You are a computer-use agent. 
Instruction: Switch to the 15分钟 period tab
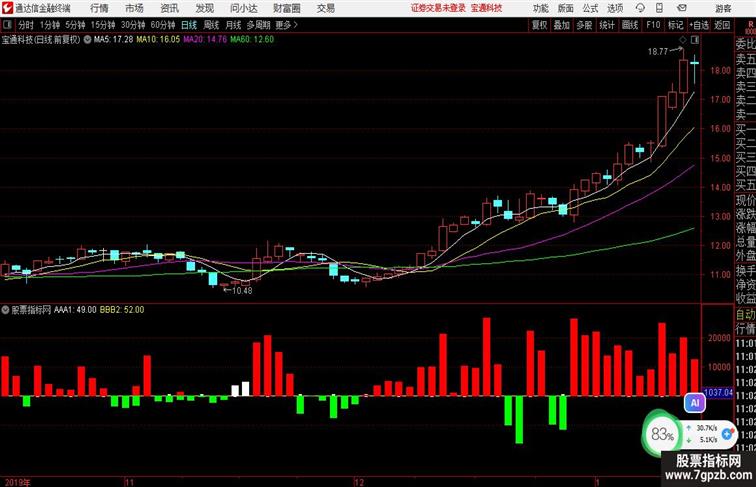click(103, 25)
